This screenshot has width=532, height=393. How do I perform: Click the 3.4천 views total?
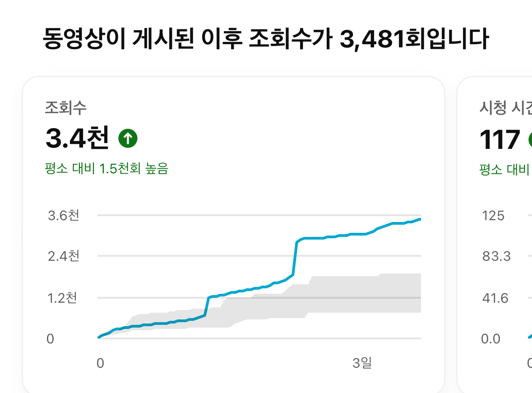77,138
